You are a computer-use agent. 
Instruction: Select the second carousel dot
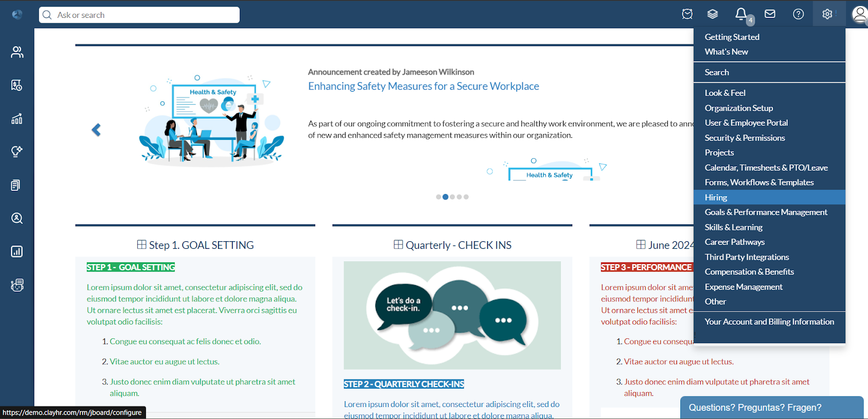[445, 197]
